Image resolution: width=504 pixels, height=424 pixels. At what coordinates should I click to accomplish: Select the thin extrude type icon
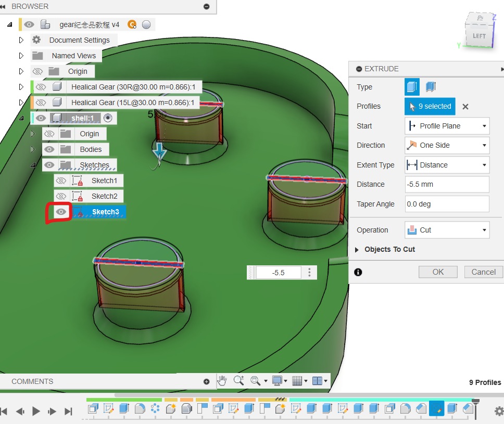[x=431, y=87]
